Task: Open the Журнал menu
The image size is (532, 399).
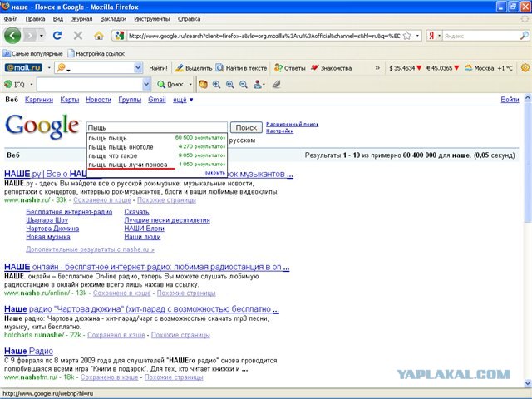Action: pyautogui.click(x=81, y=19)
